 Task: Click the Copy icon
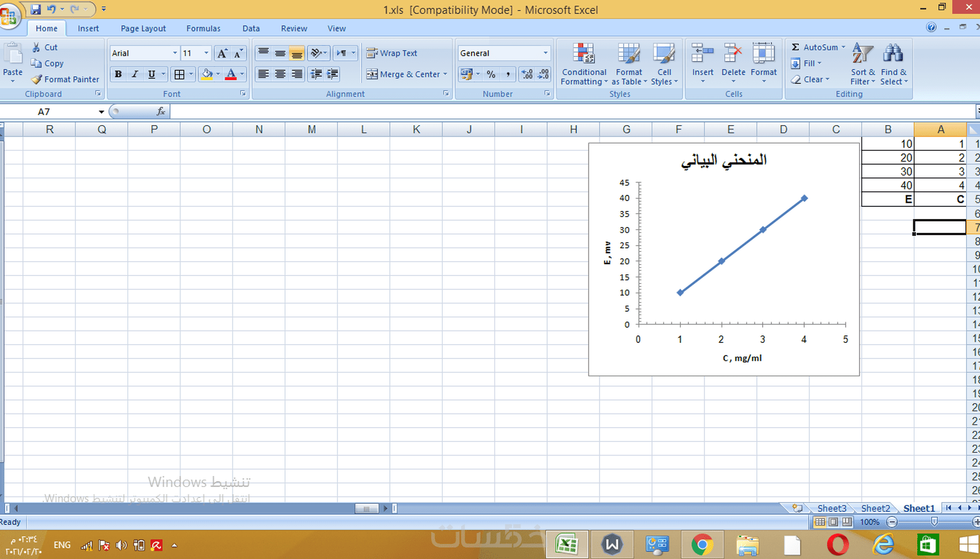coord(36,63)
